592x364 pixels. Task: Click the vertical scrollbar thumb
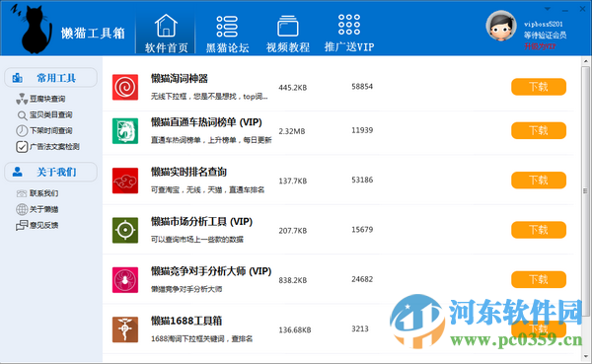pos(585,191)
